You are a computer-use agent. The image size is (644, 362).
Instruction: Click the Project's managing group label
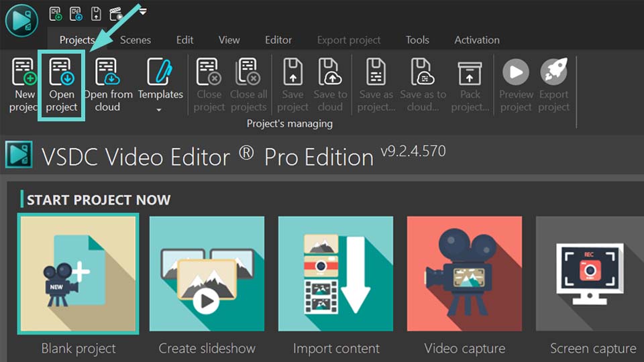[x=290, y=123]
